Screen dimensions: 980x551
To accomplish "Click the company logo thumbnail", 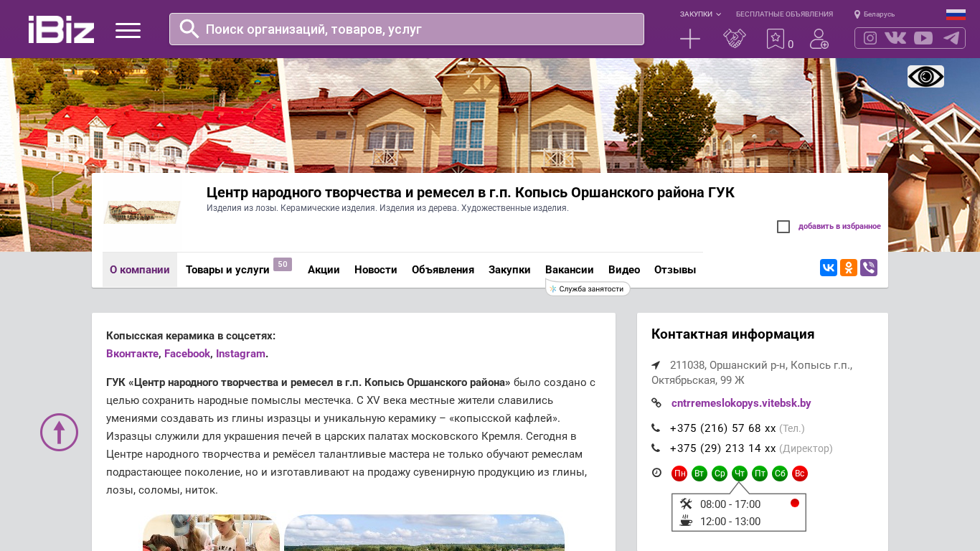I will 142,212.
